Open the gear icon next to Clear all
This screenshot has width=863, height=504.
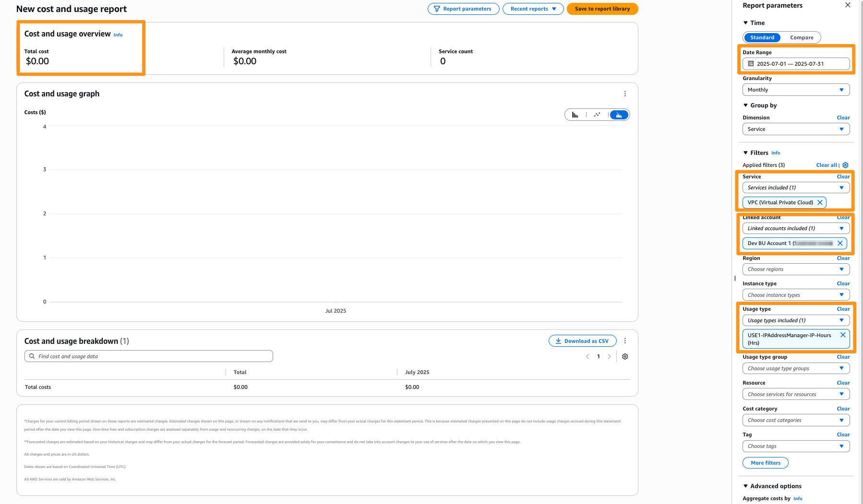click(x=845, y=165)
